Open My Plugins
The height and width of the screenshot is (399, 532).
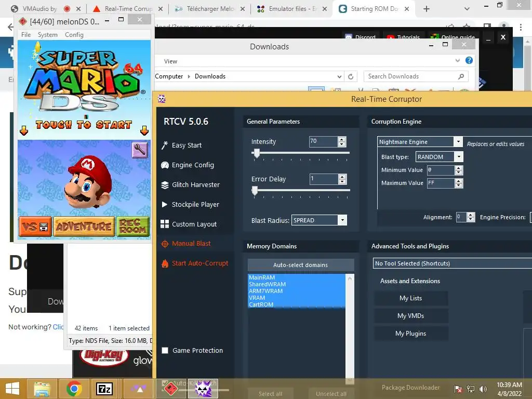[x=410, y=334]
